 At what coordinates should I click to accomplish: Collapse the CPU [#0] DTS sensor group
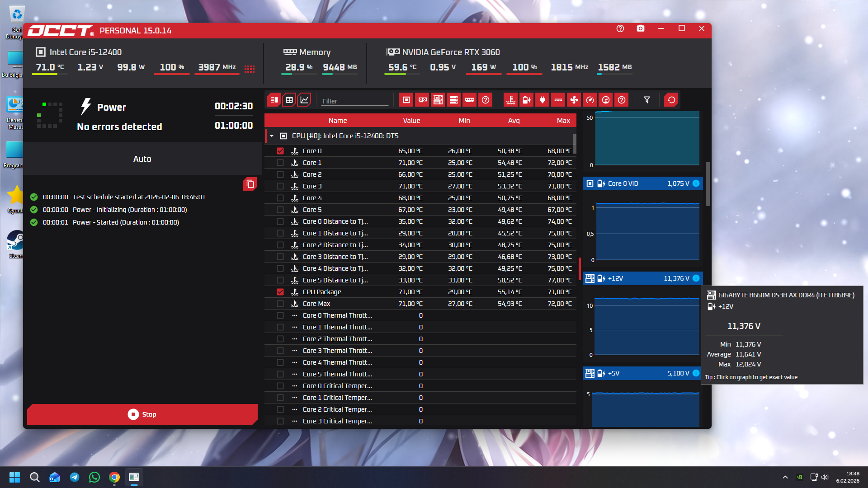[x=272, y=136]
